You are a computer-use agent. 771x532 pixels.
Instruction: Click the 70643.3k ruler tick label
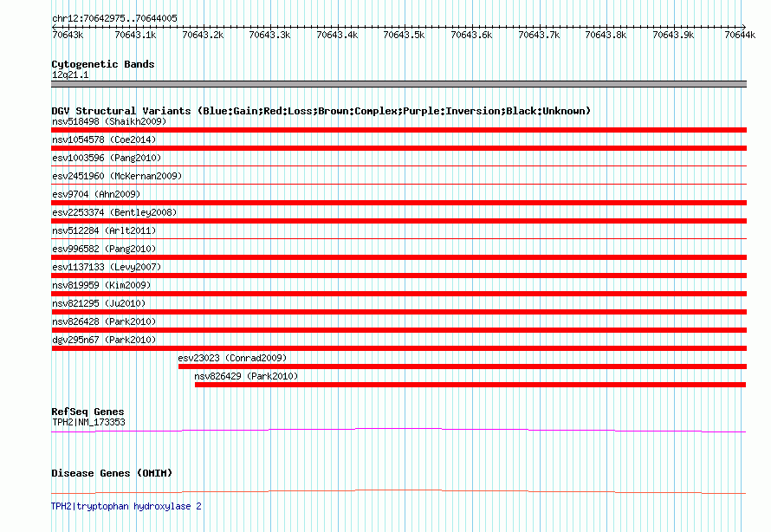(269, 35)
